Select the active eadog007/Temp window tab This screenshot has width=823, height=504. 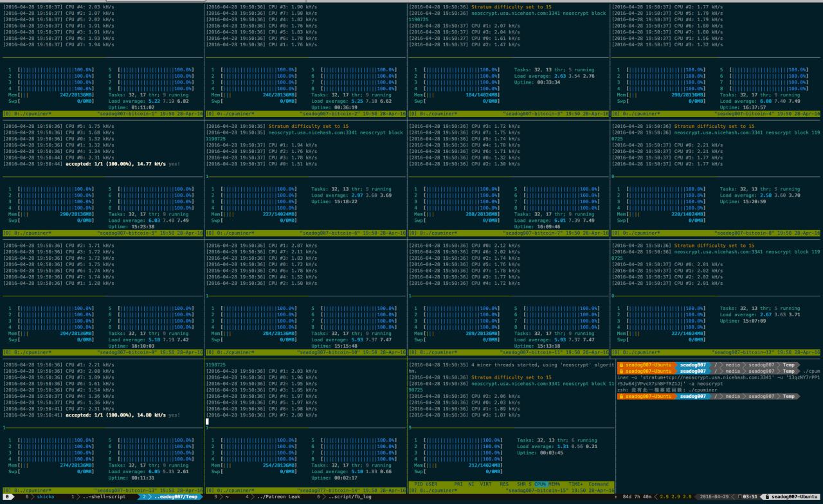[170, 497]
